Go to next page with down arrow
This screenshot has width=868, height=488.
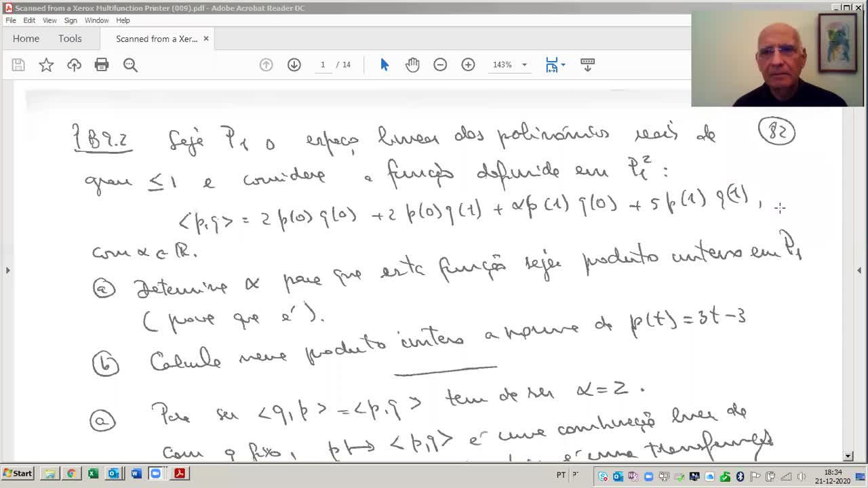tap(294, 64)
